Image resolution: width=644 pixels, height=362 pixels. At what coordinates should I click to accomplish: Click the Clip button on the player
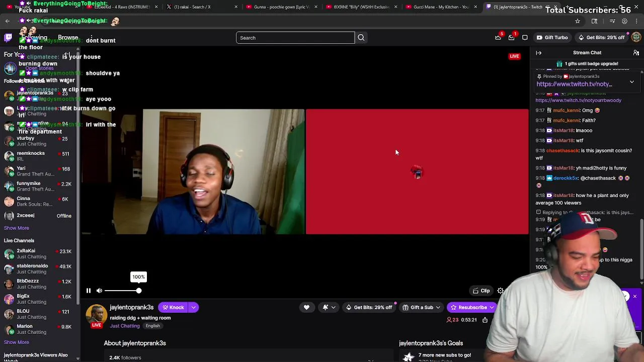[481, 291]
